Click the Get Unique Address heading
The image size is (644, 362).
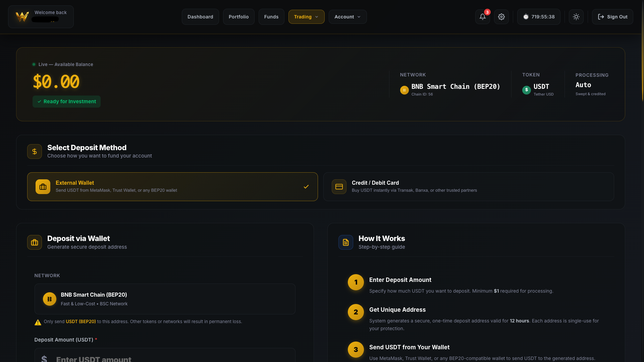click(397, 310)
